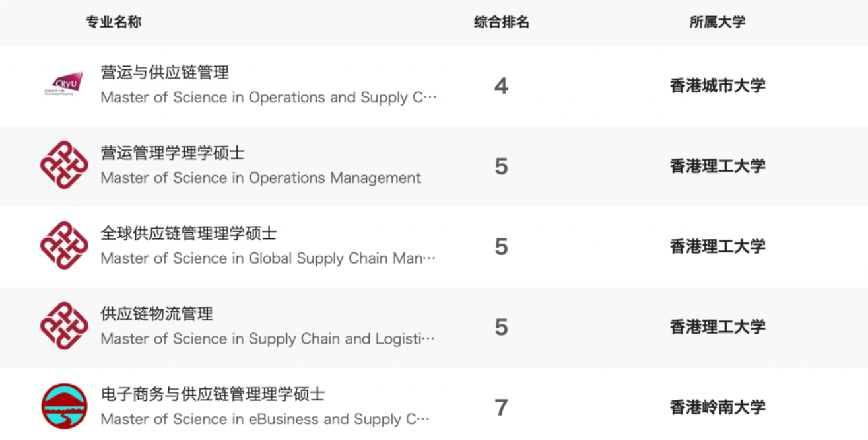Open the 营运与供应链管理 program
868x440 pixels.
point(165,72)
